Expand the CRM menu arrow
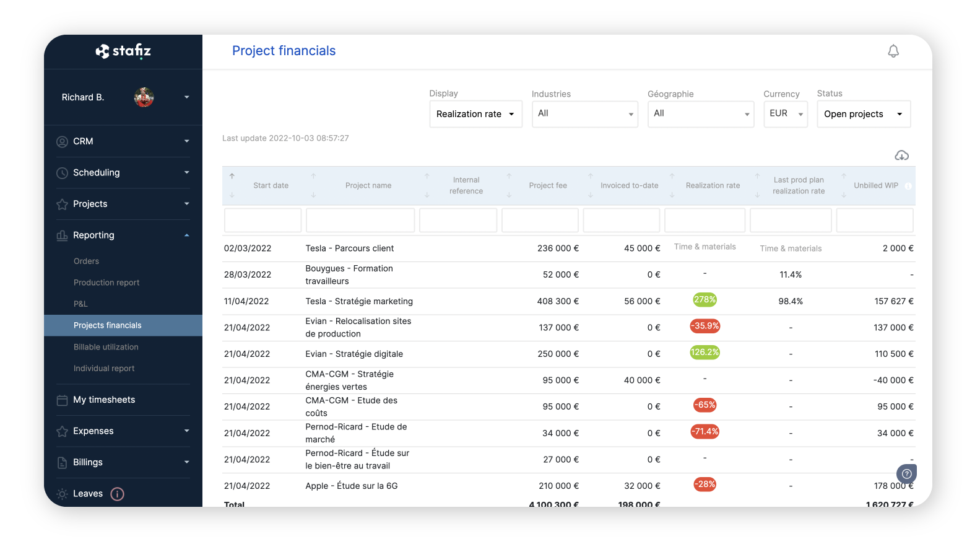Screen dimensions: 980x544 [186, 141]
